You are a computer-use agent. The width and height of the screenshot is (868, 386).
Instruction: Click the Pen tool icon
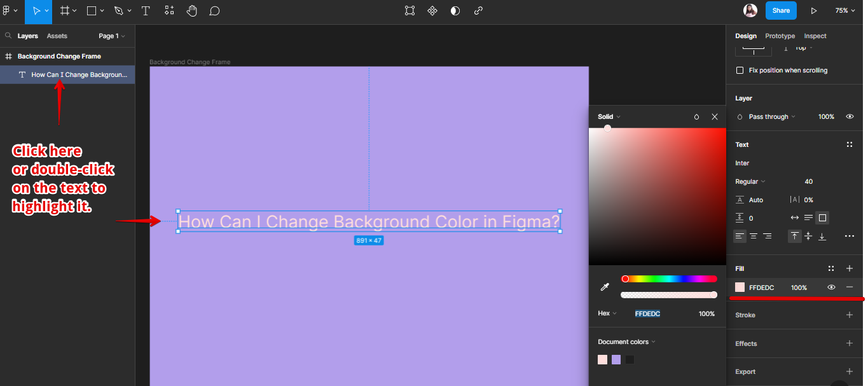tap(118, 11)
